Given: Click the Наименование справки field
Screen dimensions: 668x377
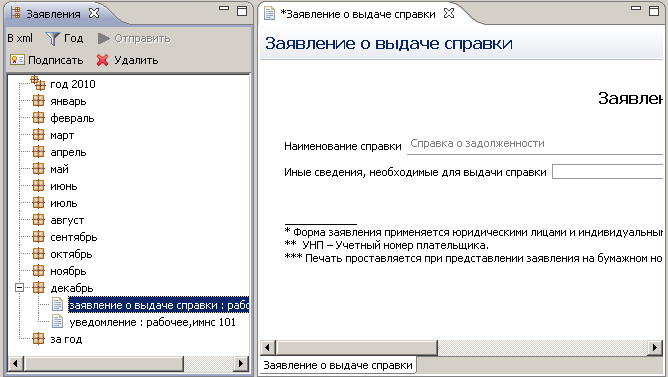Looking at the screenshot, I should 535,145.
